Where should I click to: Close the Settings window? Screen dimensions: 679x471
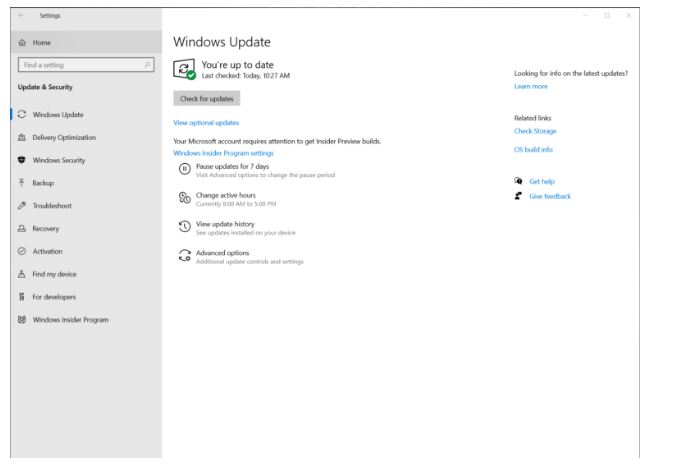(x=628, y=15)
